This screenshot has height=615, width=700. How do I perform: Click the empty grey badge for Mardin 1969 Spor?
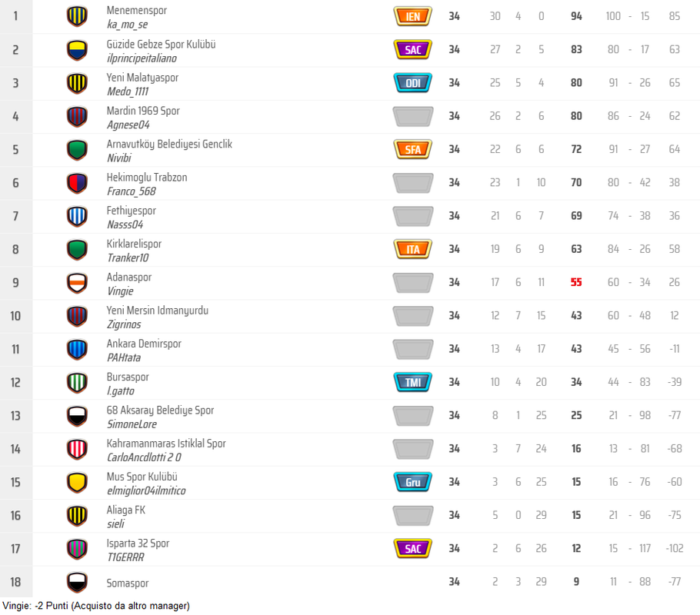click(413, 116)
